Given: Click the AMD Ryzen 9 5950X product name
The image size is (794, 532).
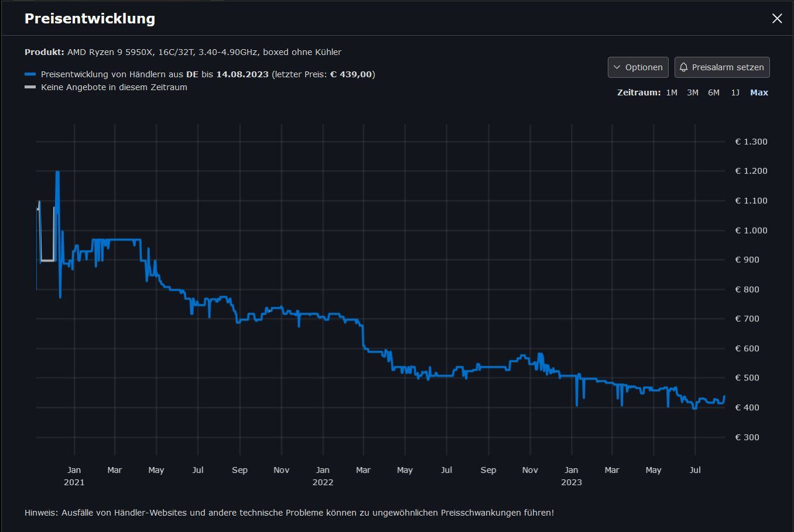Looking at the screenshot, I should click(x=204, y=52).
